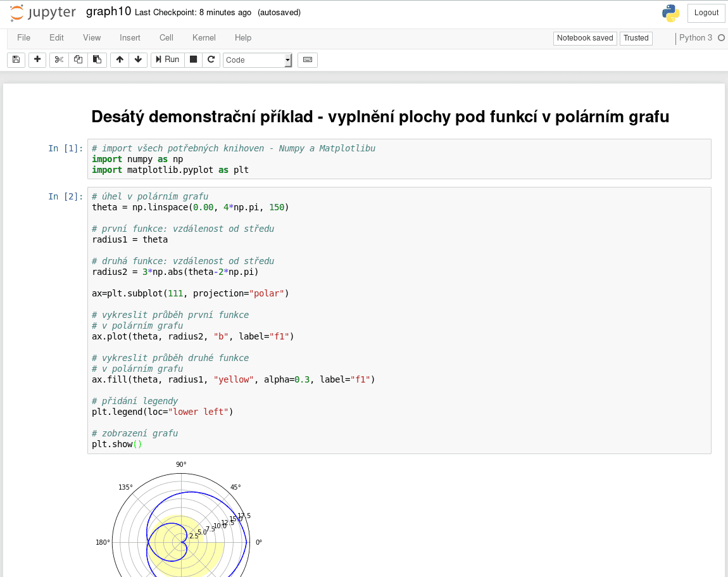Click the 0° label on polar plot
Screen dimensions: 728x577
click(x=259, y=542)
